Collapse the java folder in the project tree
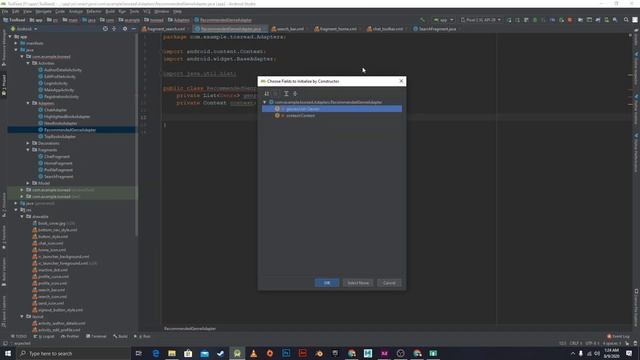 pos(16,50)
